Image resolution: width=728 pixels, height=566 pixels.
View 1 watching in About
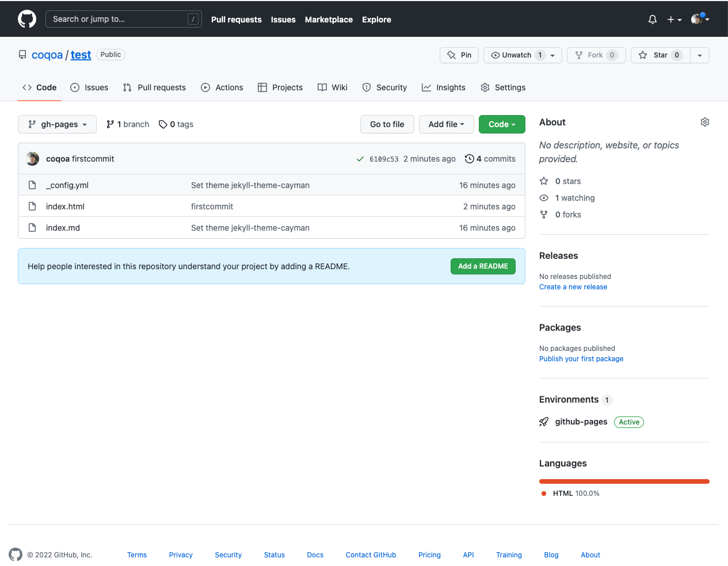(567, 198)
